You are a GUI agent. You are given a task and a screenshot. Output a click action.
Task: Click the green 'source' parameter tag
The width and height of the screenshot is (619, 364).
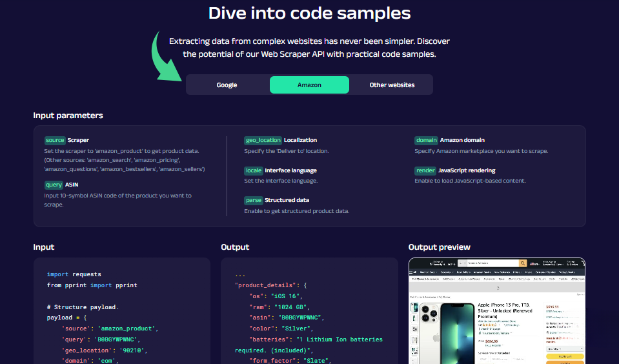[55, 140]
